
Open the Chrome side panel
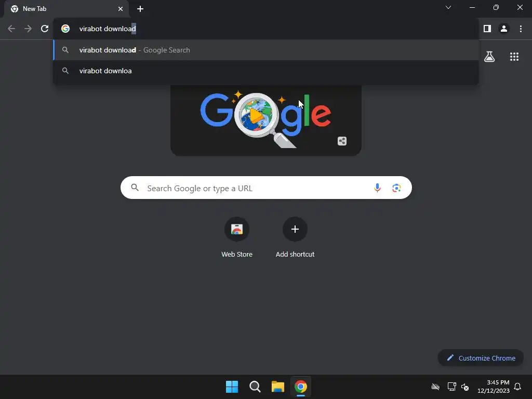pos(487,29)
